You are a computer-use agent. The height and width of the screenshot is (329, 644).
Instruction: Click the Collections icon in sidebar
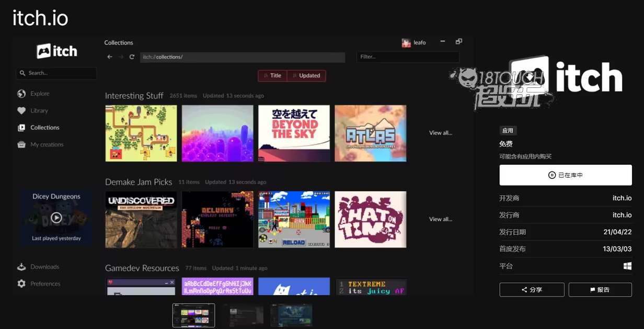click(x=21, y=128)
